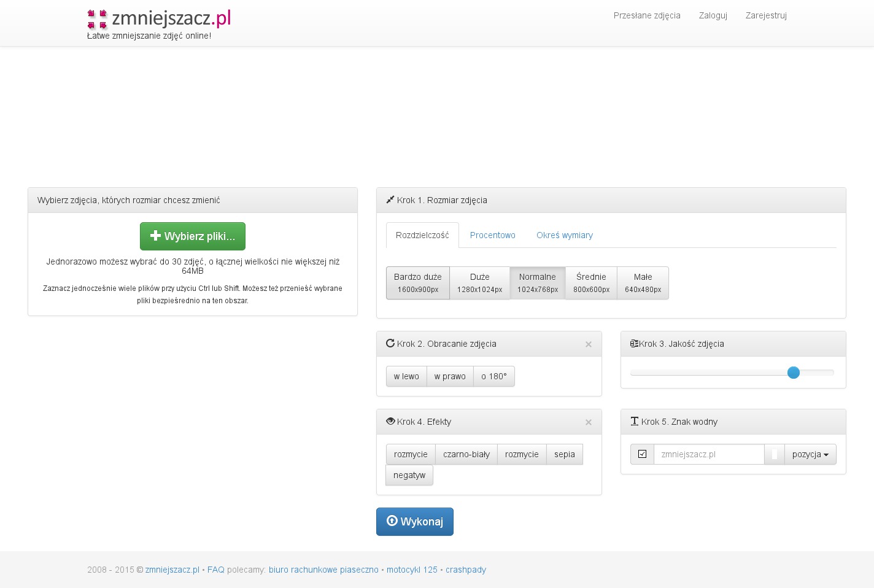Click the blue Wykonaj button
This screenshot has height=588, width=874.
[x=415, y=522]
